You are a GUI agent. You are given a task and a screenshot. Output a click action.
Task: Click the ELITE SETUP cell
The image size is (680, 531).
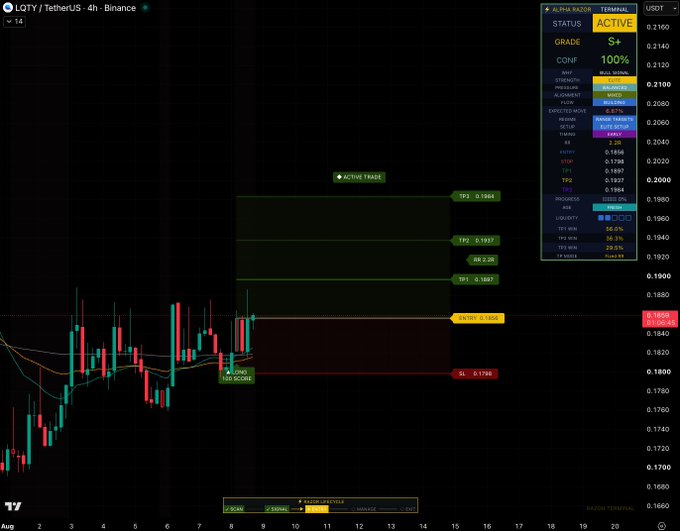point(615,127)
